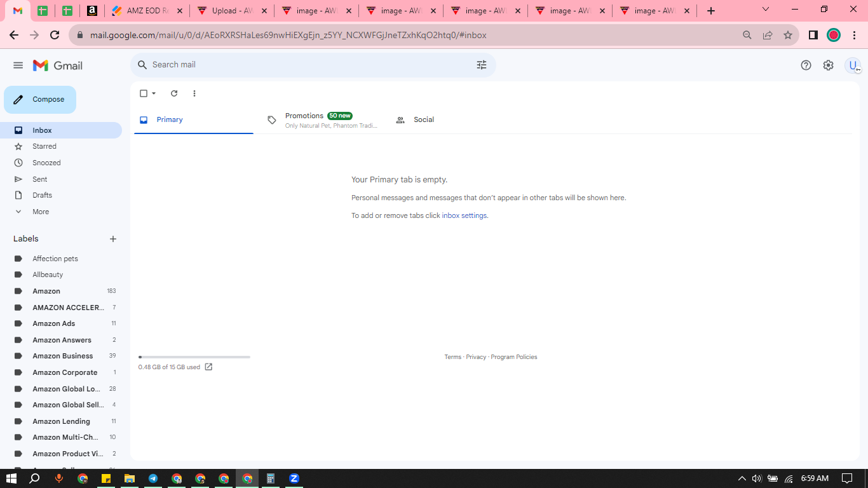This screenshot has width=868, height=488.
Task: Switch to the Primary tab
Action: [x=194, y=119]
